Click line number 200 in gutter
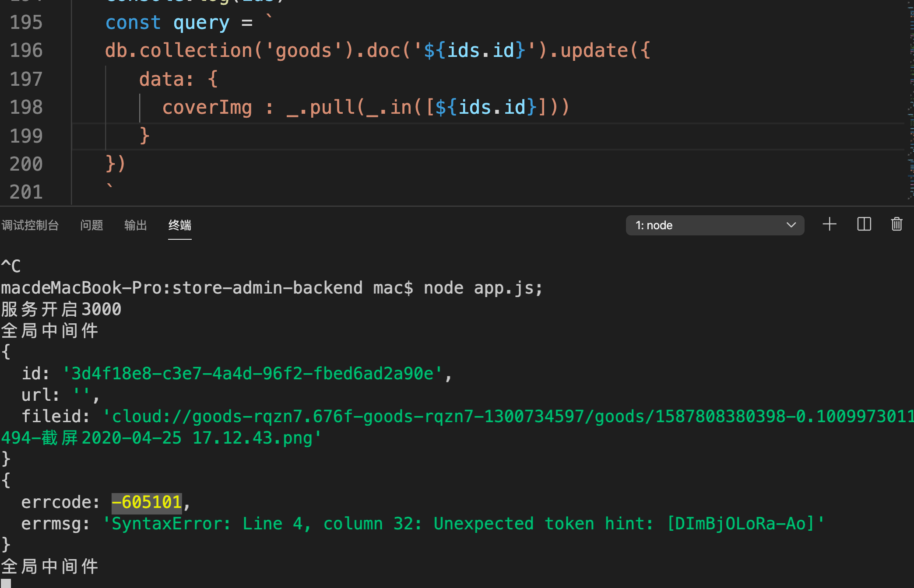This screenshot has width=914, height=588. [x=26, y=164]
